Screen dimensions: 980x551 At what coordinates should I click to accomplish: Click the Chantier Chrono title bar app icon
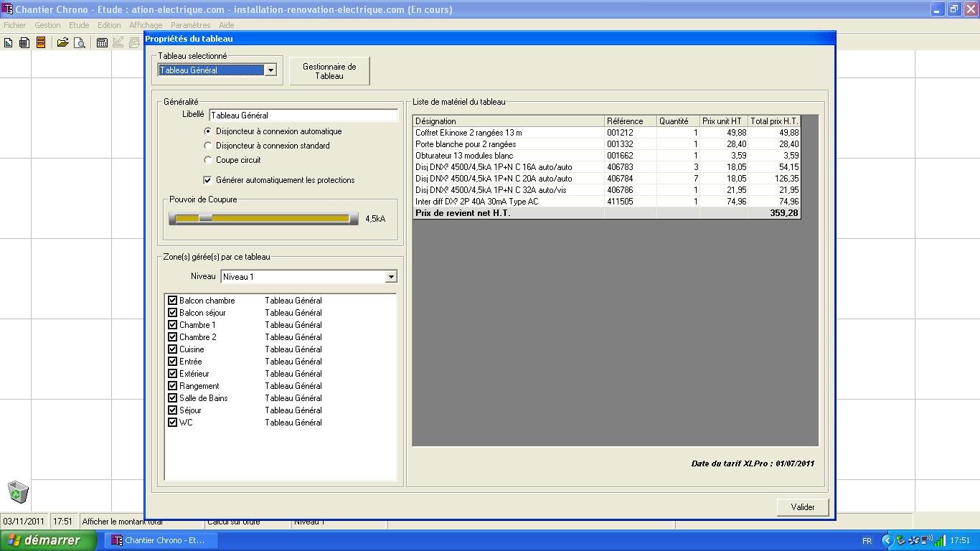[7, 9]
